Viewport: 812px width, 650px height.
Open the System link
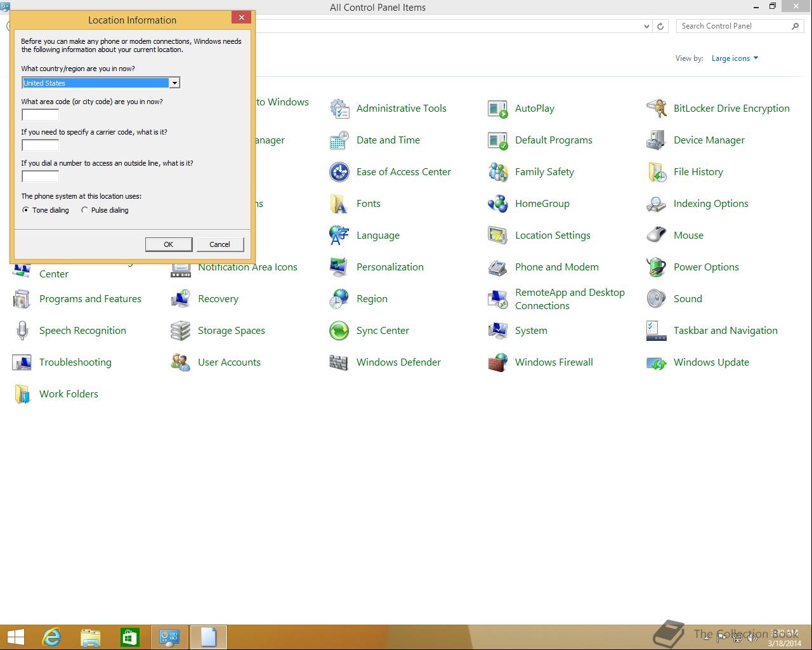click(531, 331)
